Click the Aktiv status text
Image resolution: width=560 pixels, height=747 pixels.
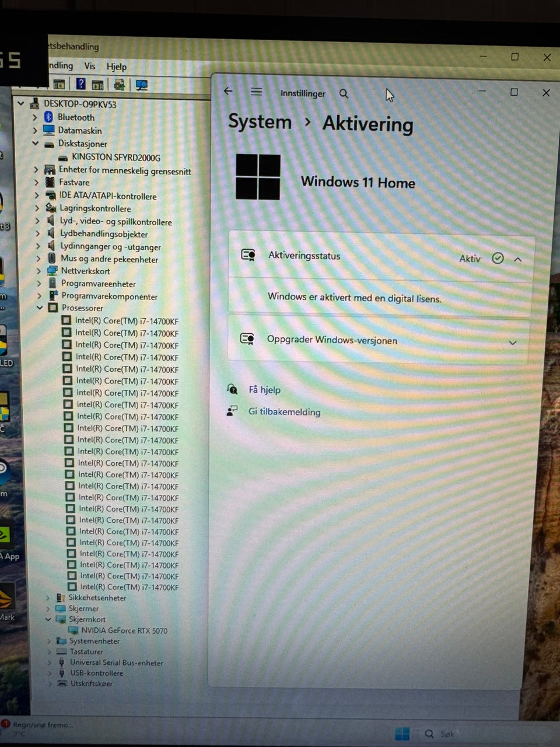click(470, 259)
